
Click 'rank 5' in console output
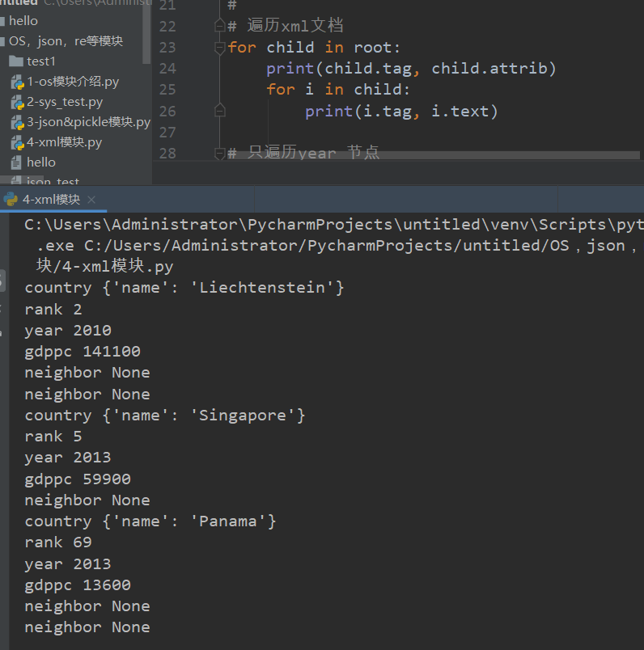coord(53,436)
